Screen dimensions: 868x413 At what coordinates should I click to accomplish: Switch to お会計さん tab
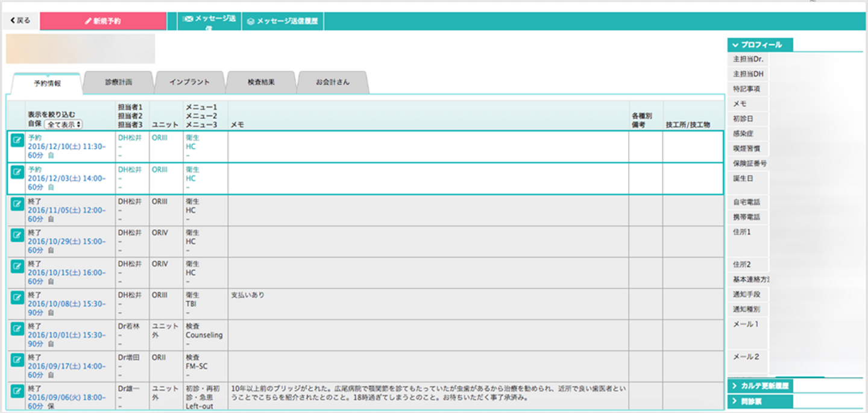[x=333, y=82]
